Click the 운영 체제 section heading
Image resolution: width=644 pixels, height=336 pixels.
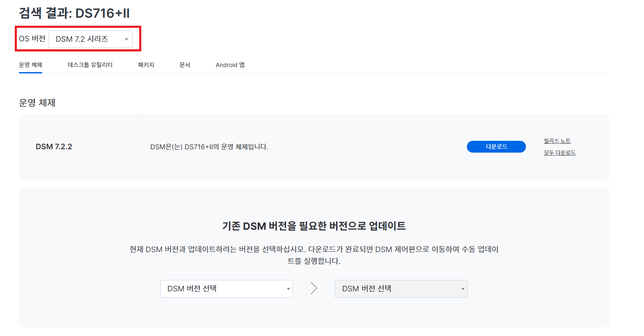[37, 102]
